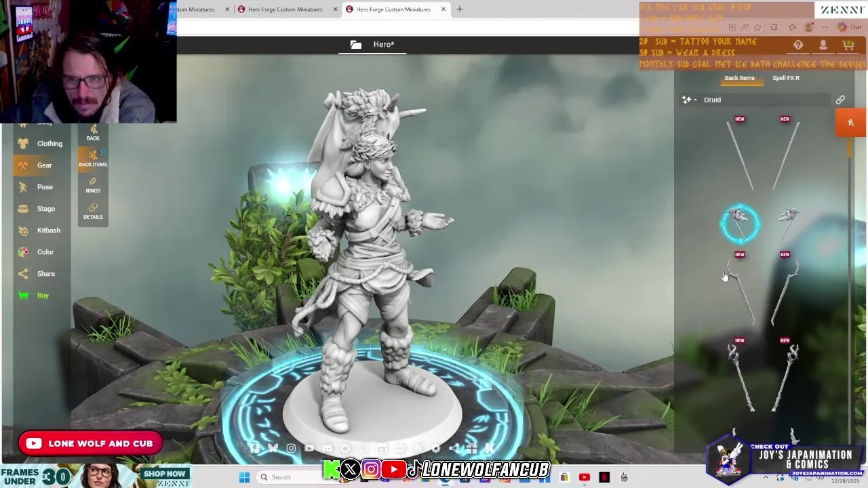The width and height of the screenshot is (868, 488).
Task: Select the unicorn banner variant beside highlighted one
Action: 787,224
